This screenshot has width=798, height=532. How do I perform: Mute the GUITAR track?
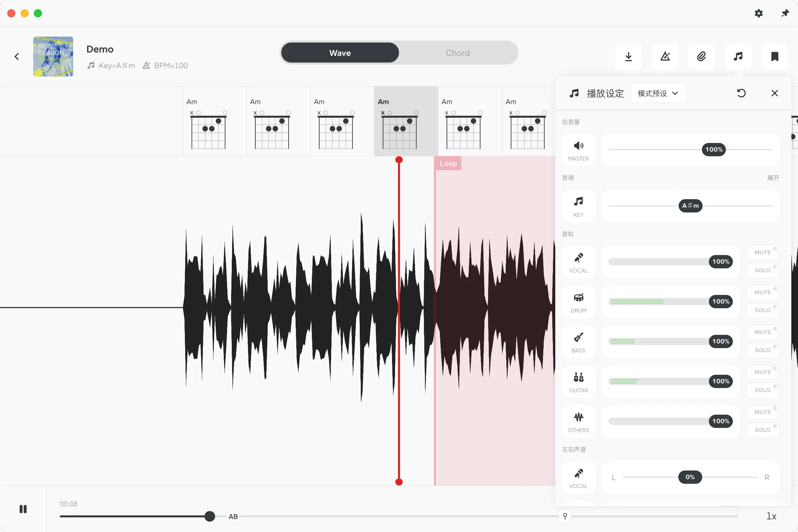[762, 372]
